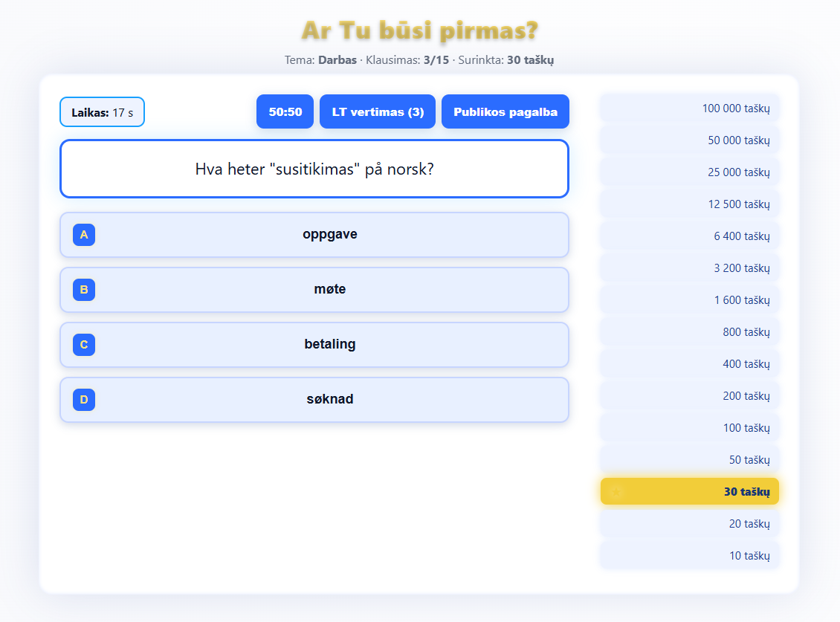This screenshot has width=840, height=622.
Task: Click the letter D answer badge
Action: pos(84,400)
